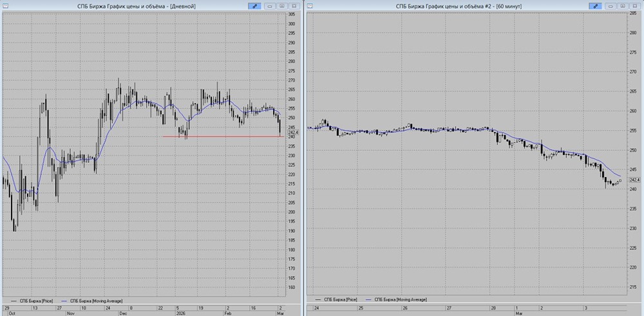Close the Дневной chart window
Viewport: 644px width, 316px height.
point(294,6)
